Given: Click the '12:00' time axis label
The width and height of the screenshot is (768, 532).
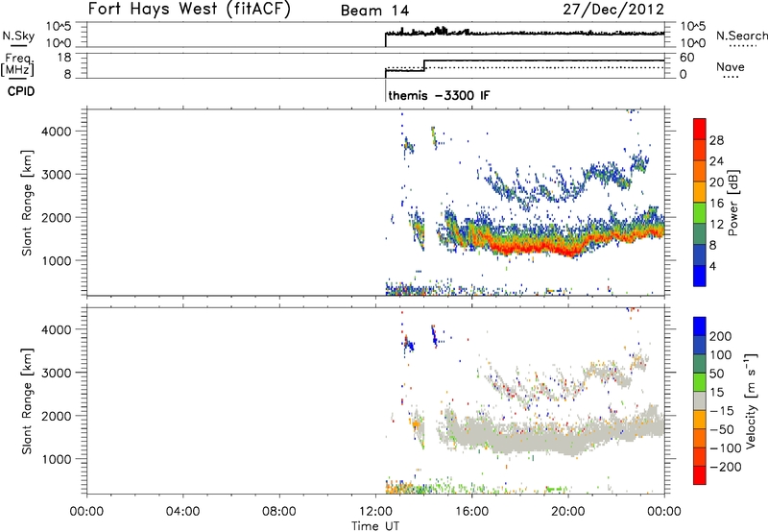Looking at the screenshot, I should (375, 512).
